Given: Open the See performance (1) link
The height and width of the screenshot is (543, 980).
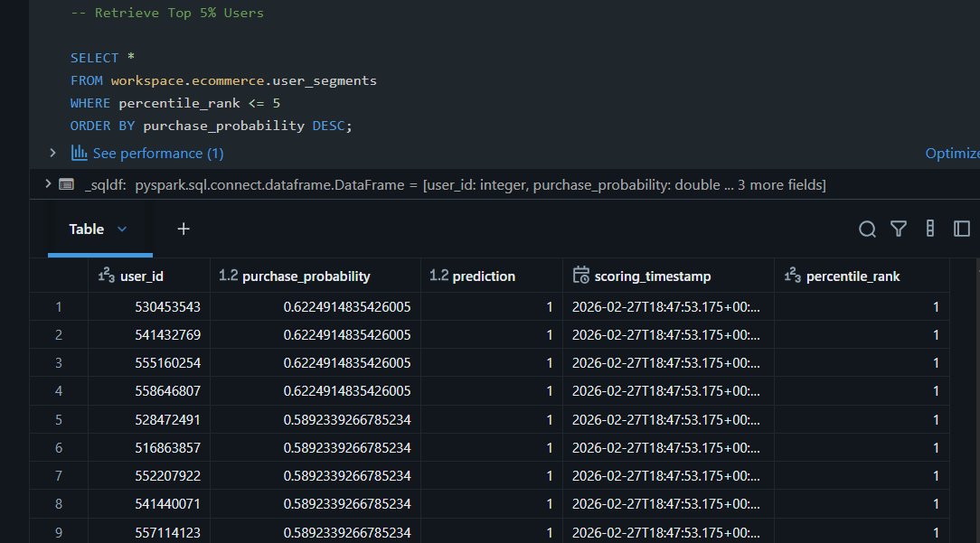Looking at the screenshot, I should 158,153.
